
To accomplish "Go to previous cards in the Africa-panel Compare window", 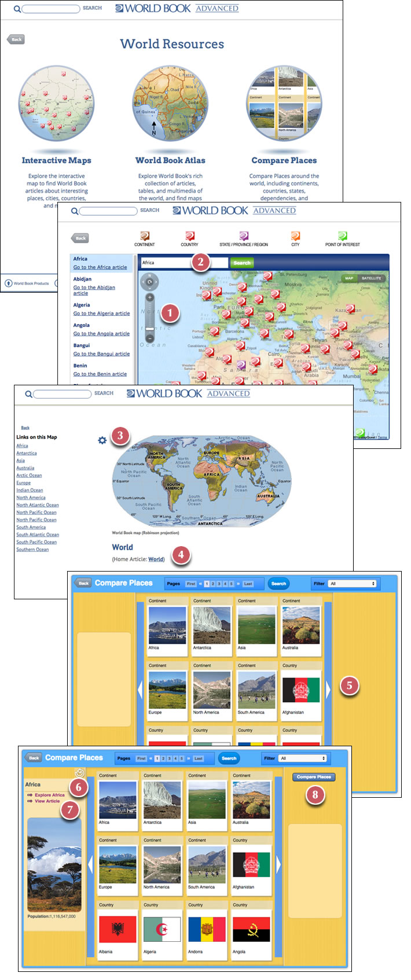I will 90,864.
